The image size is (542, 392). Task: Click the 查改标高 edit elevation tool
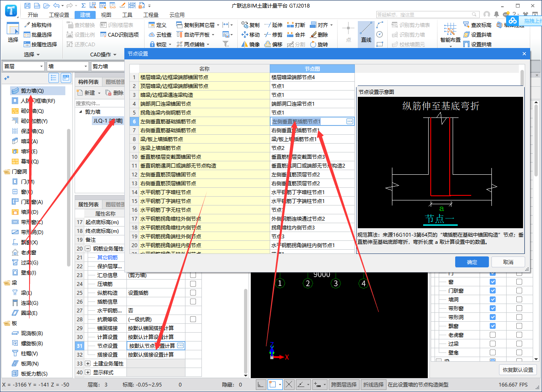[477, 25]
